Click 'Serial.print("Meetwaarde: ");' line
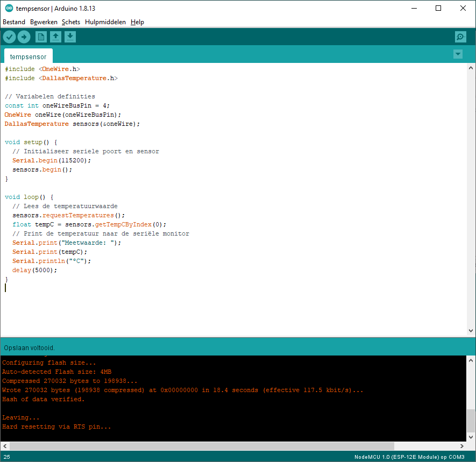 pyautogui.click(x=67, y=243)
